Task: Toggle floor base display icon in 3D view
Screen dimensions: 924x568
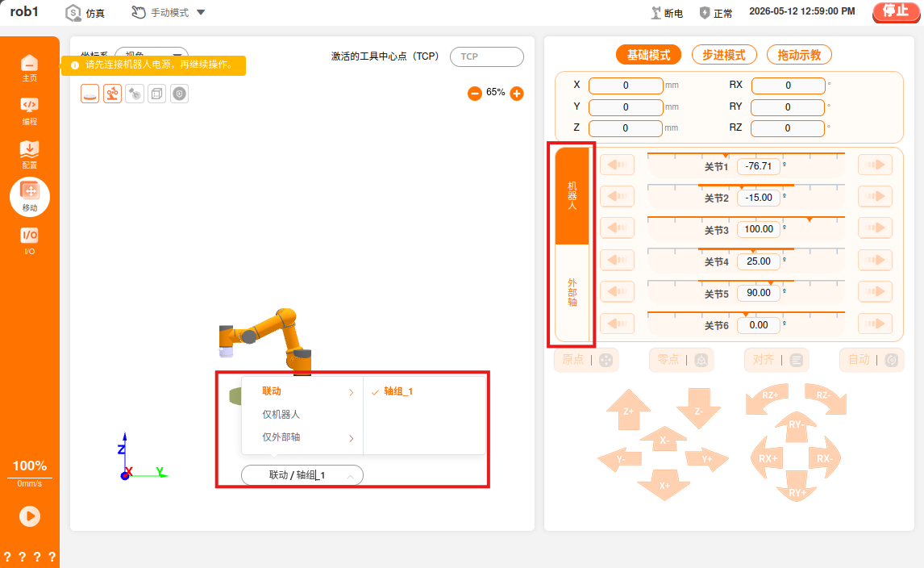Action: click(89, 94)
